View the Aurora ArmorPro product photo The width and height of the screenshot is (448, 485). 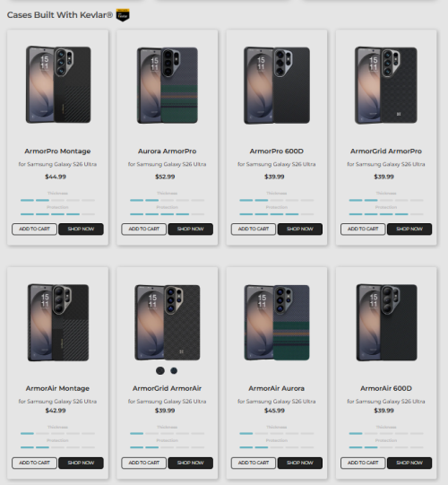(x=168, y=85)
